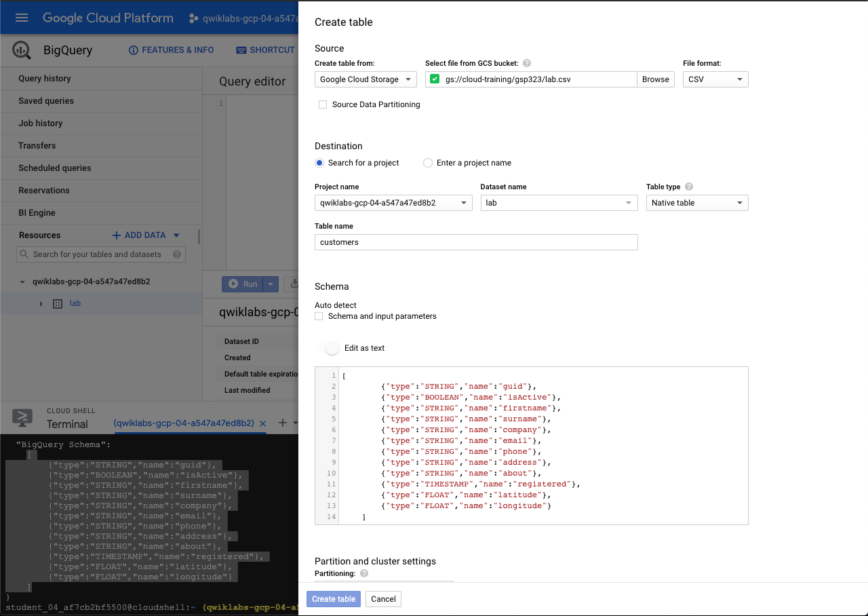Click the resources search input field

coord(101,254)
